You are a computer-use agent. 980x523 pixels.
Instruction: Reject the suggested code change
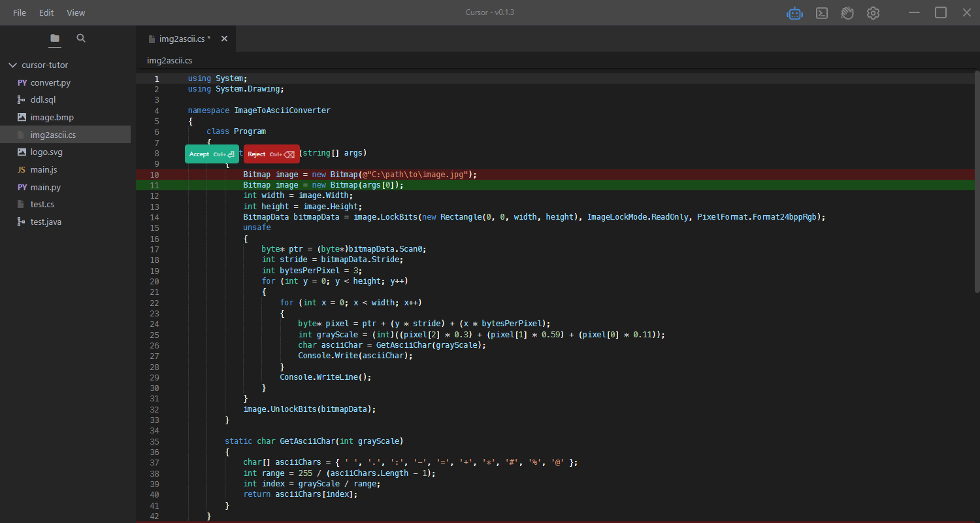[271, 154]
